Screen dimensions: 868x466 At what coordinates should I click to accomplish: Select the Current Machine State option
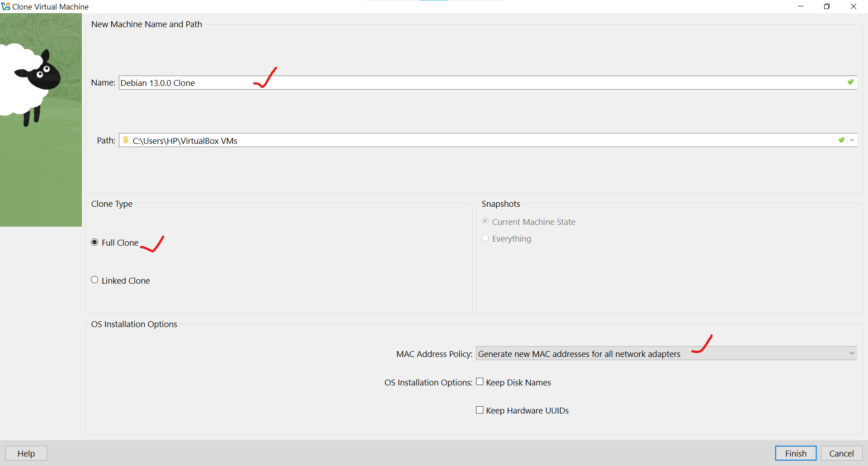pos(485,221)
